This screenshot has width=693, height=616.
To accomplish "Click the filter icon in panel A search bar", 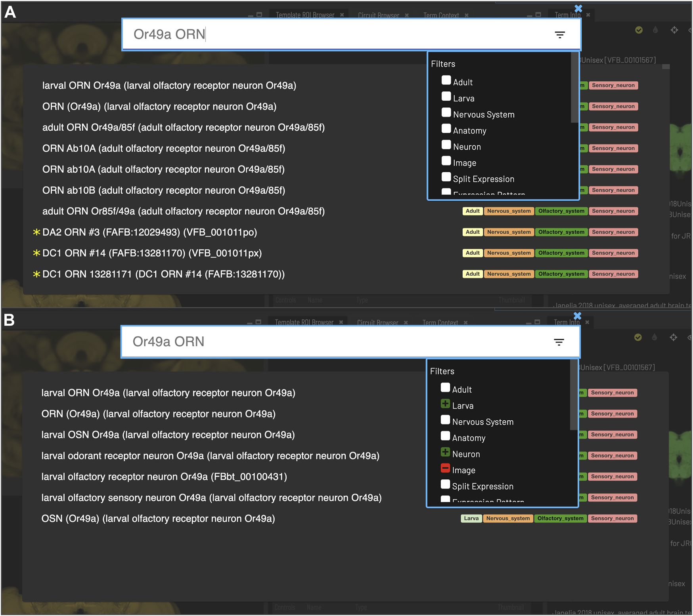I will [x=559, y=35].
